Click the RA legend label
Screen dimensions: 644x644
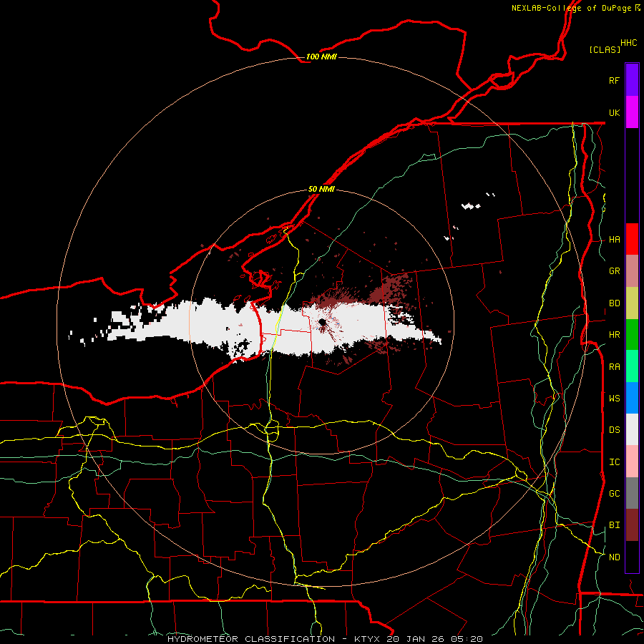(x=614, y=367)
